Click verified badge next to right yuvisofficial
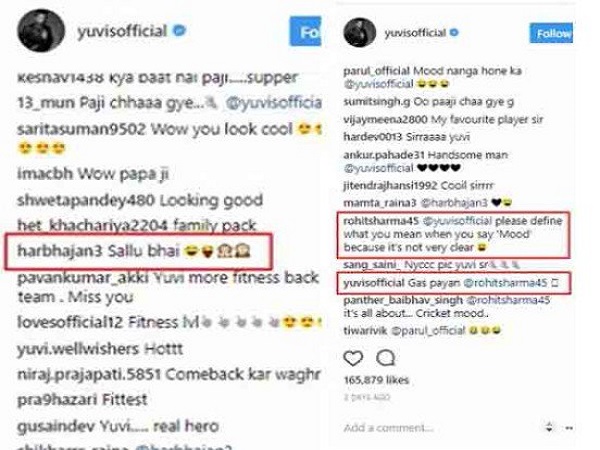 454,33
